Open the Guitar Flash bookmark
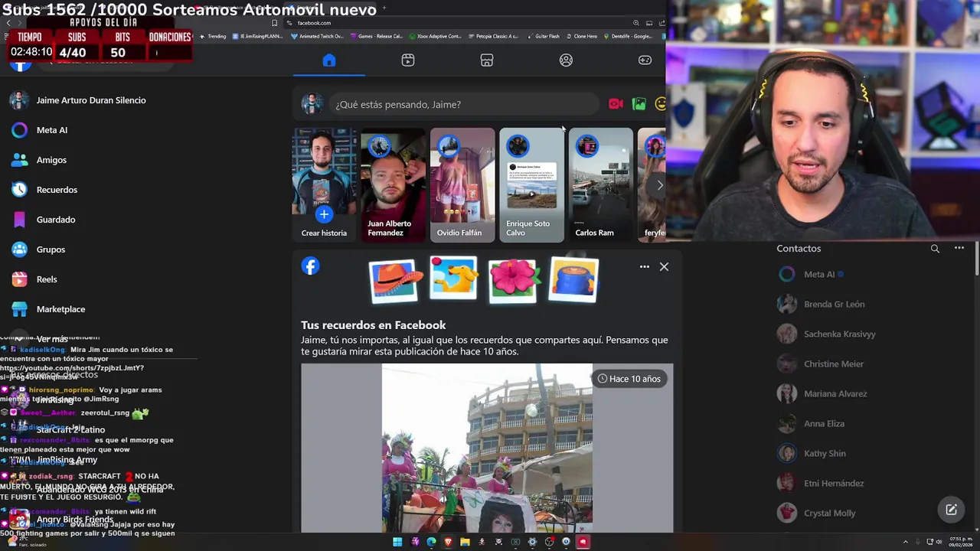 click(x=544, y=36)
